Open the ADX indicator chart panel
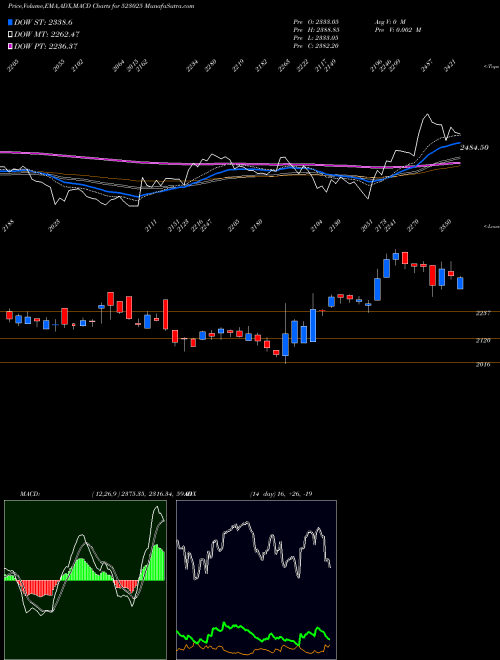 pyautogui.click(x=256, y=580)
